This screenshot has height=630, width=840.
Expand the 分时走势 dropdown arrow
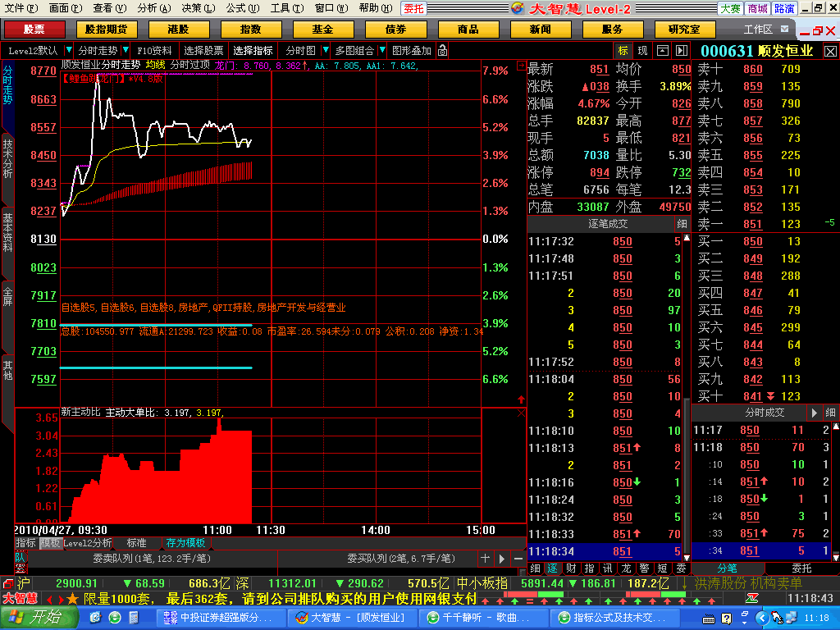[125, 51]
